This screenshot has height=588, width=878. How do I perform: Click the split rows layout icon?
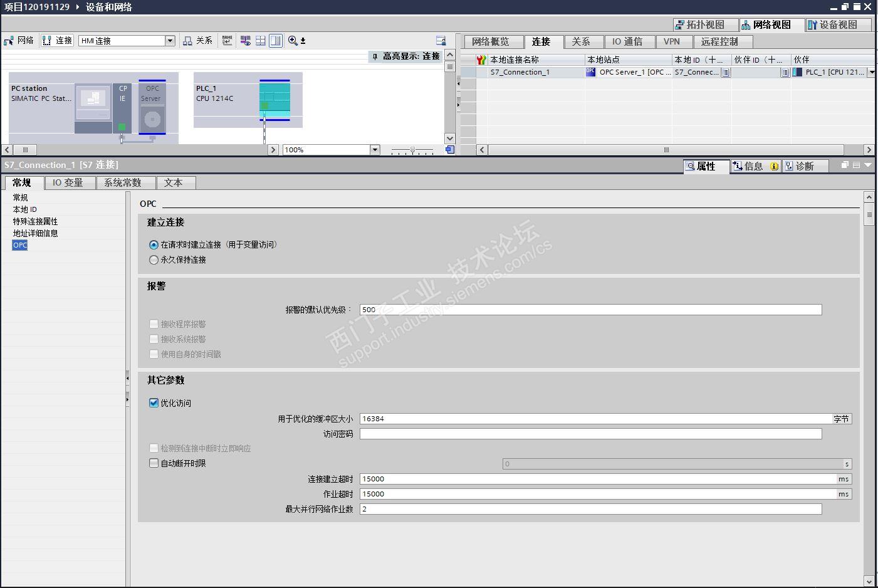[x=261, y=41]
